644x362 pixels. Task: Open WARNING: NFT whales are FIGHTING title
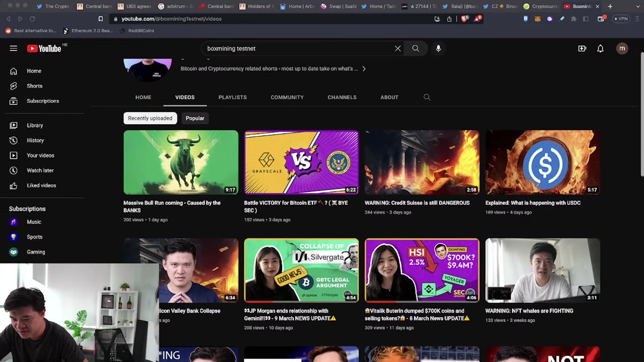tap(529, 311)
